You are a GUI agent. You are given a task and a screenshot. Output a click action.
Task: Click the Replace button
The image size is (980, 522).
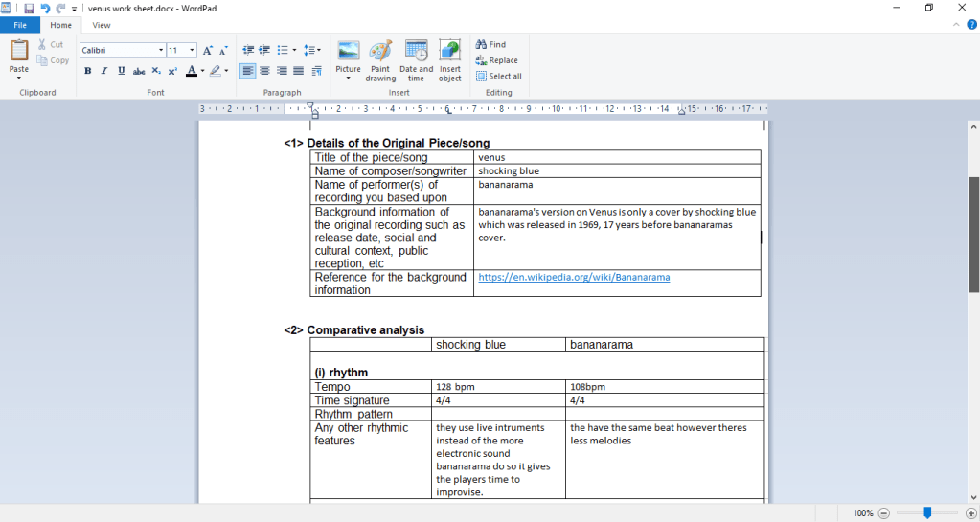click(x=496, y=60)
